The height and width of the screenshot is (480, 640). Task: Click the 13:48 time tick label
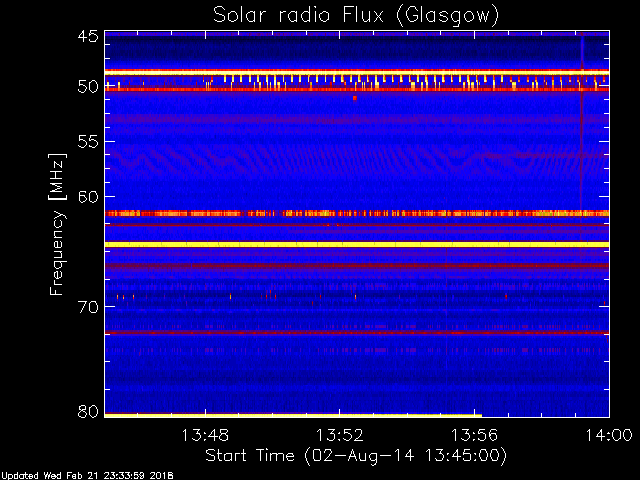click(205, 435)
